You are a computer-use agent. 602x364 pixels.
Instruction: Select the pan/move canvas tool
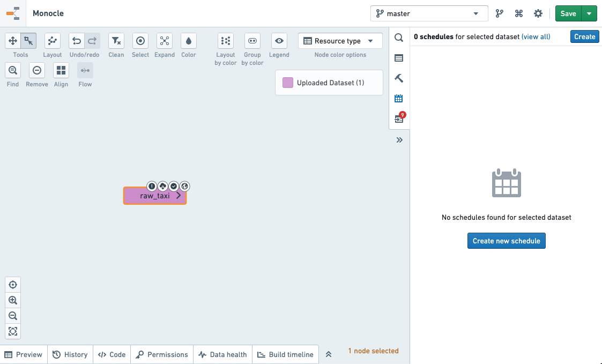tap(13, 41)
